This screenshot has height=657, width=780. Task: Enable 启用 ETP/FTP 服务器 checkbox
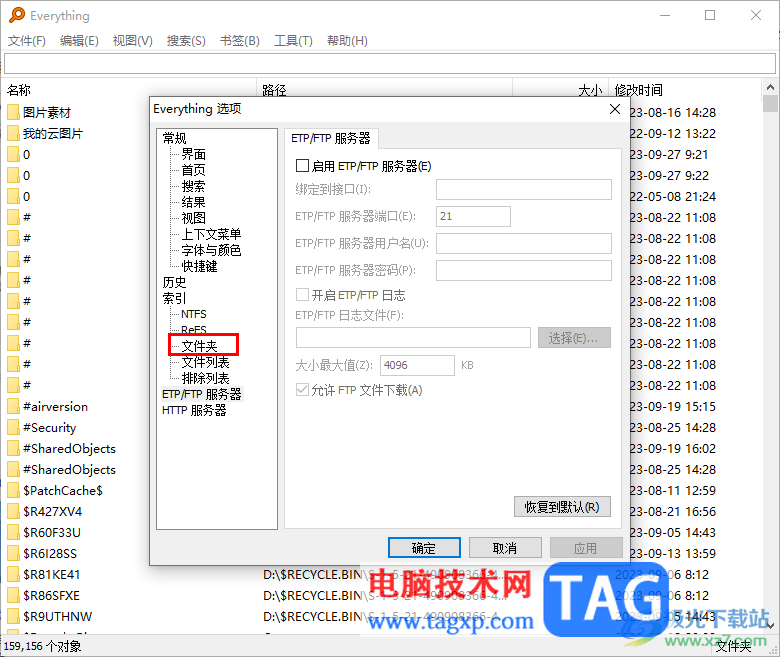(302, 166)
